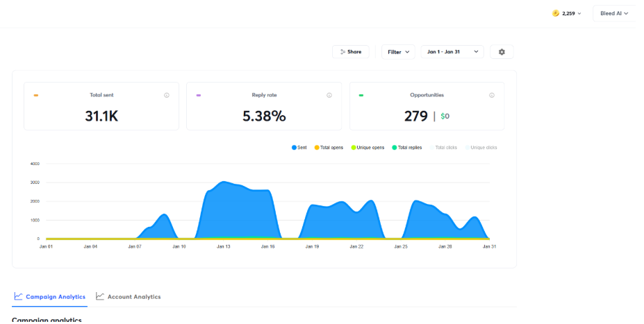Click the $0 opportunities value
The height and width of the screenshot is (324, 644).
click(444, 117)
